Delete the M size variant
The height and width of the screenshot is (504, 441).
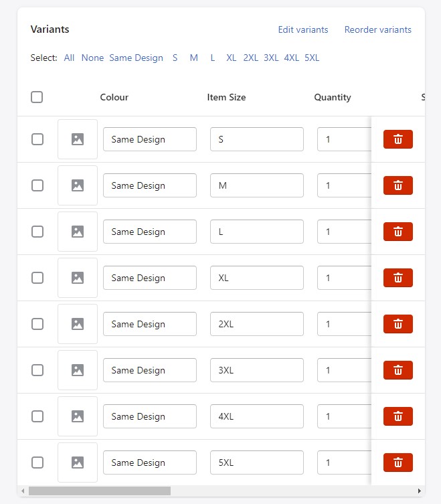[398, 185]
